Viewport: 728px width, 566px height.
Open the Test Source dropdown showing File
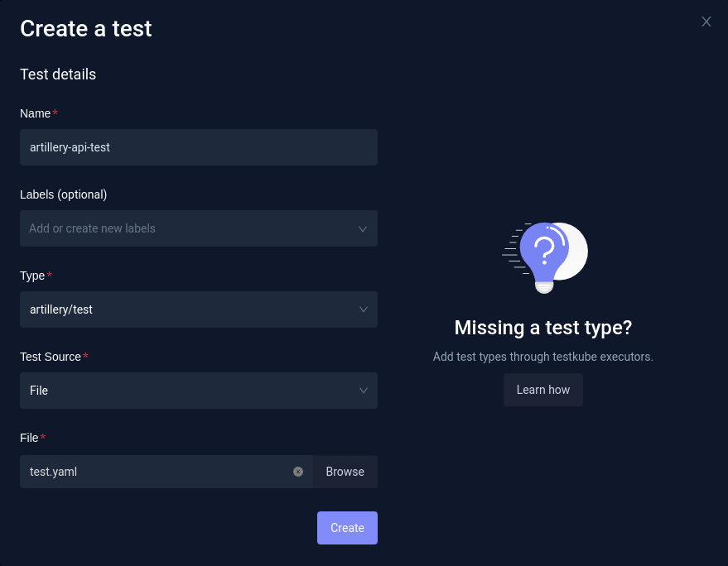186,391
